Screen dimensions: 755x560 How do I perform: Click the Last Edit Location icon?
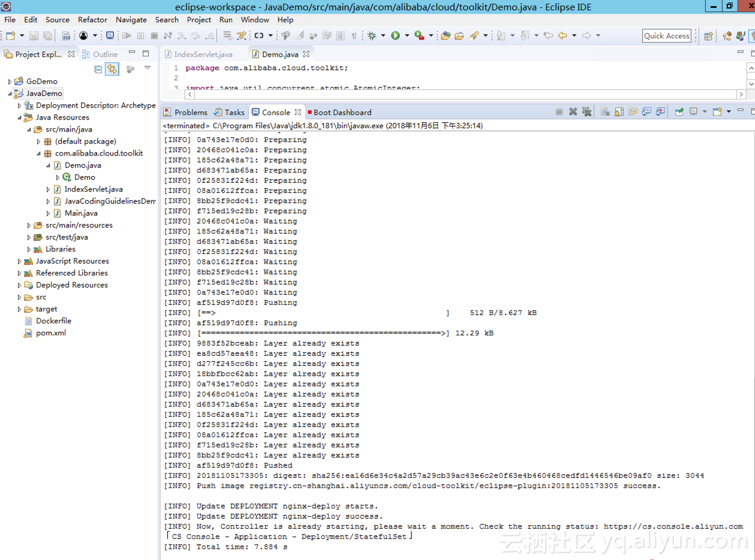[548, 36]
